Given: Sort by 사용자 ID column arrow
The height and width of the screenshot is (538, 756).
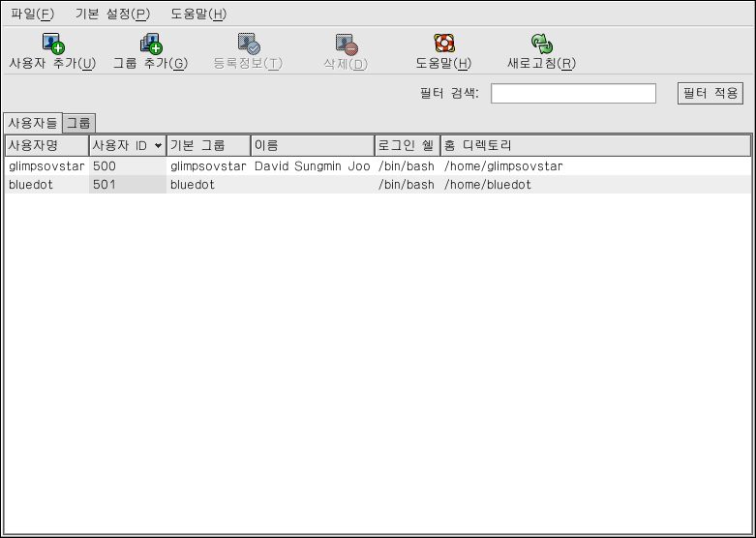Looking at the screenshot, I should click(x=158, y=146).
